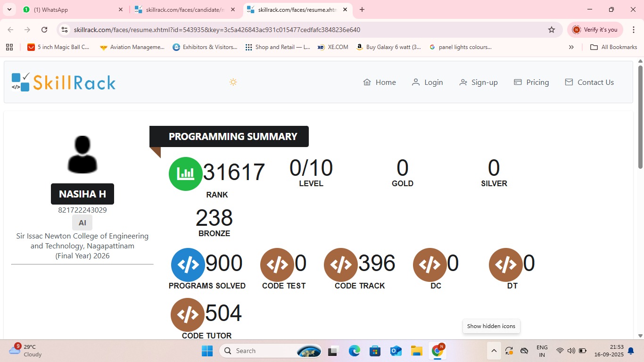Click the Code Track code icon
The height and width of the screenshot is (362, 644).
click(341, 265)
